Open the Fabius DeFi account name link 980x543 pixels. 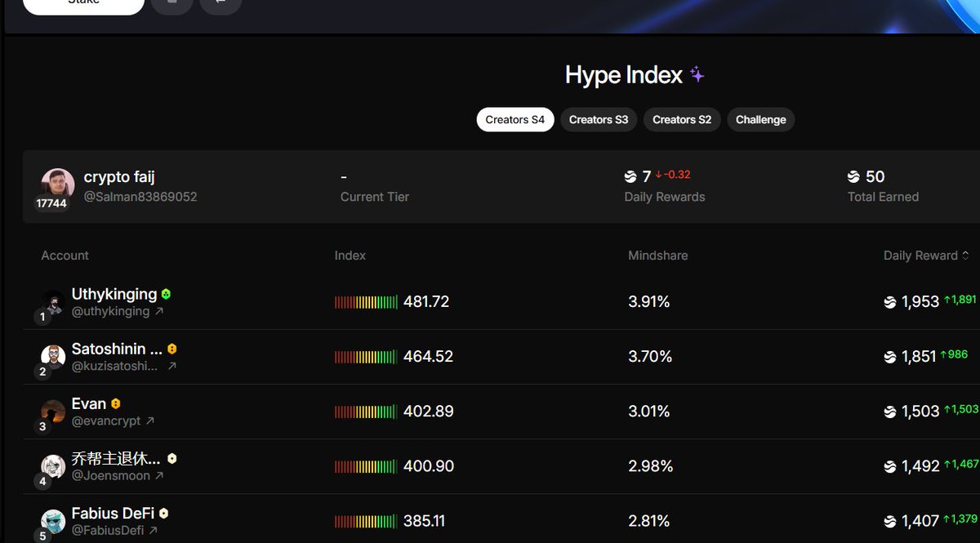pyautogui.click(x=113, y=513)
